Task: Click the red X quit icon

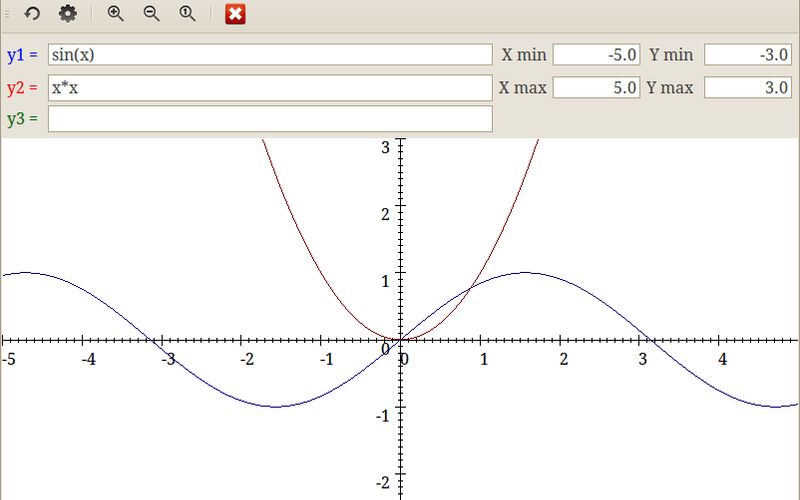Action: click(235, 14)
